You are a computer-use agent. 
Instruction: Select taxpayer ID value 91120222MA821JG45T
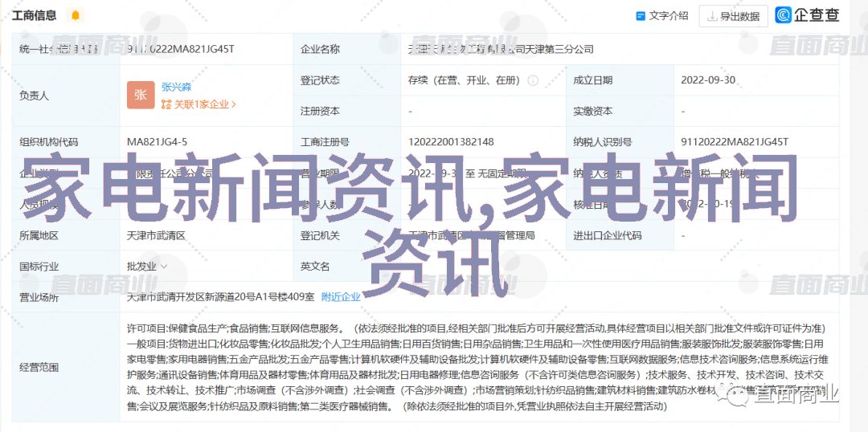click(735, 141)
